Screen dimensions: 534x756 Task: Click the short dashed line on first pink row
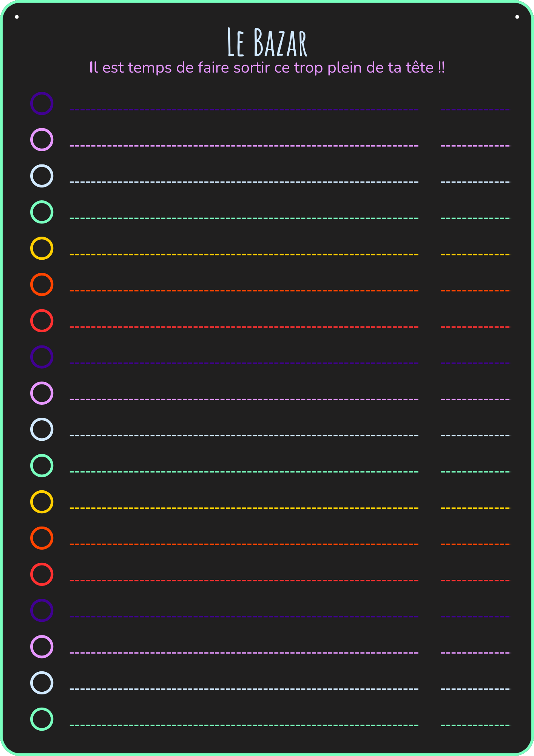point(475,146)
